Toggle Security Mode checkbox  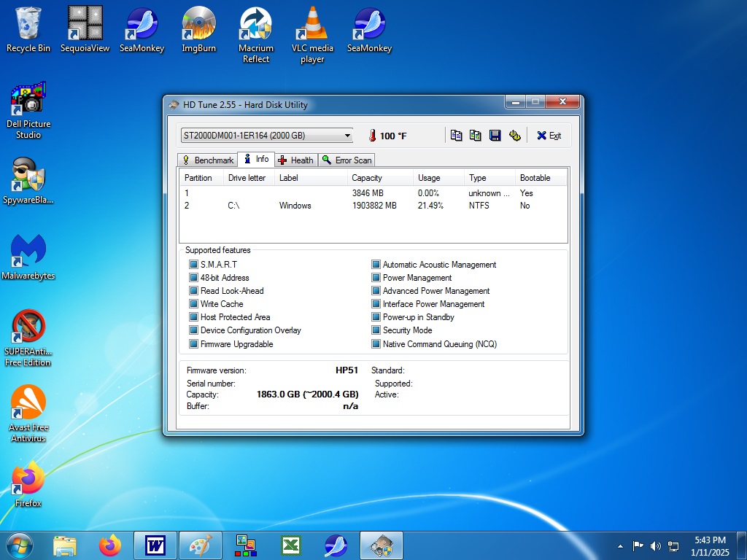(376, 330)
